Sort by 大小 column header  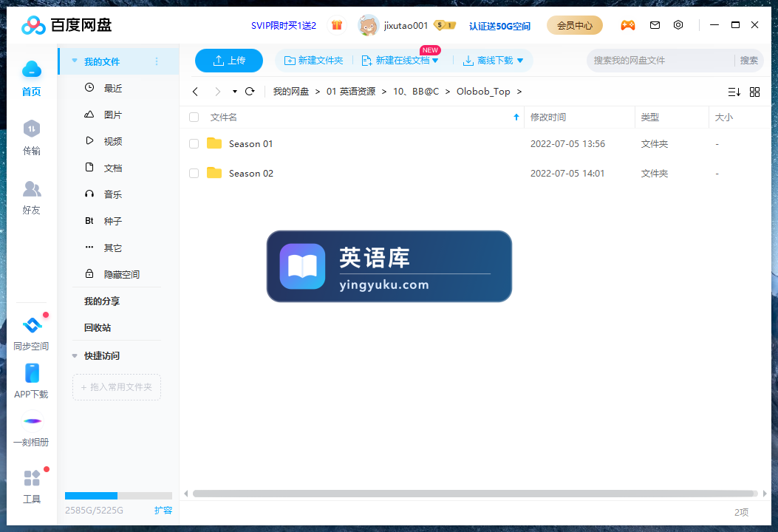coord(723,117)
